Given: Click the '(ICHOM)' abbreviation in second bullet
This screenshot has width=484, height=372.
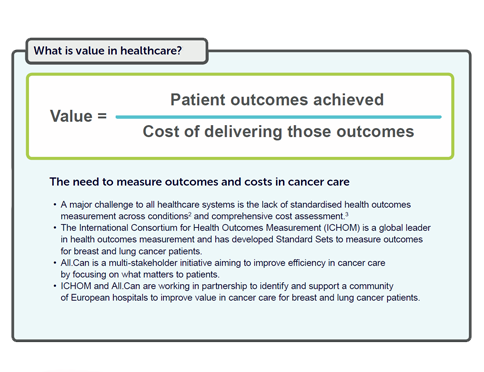Looking at the screenshot, I should pyautogui.click(x=342, y=228).
